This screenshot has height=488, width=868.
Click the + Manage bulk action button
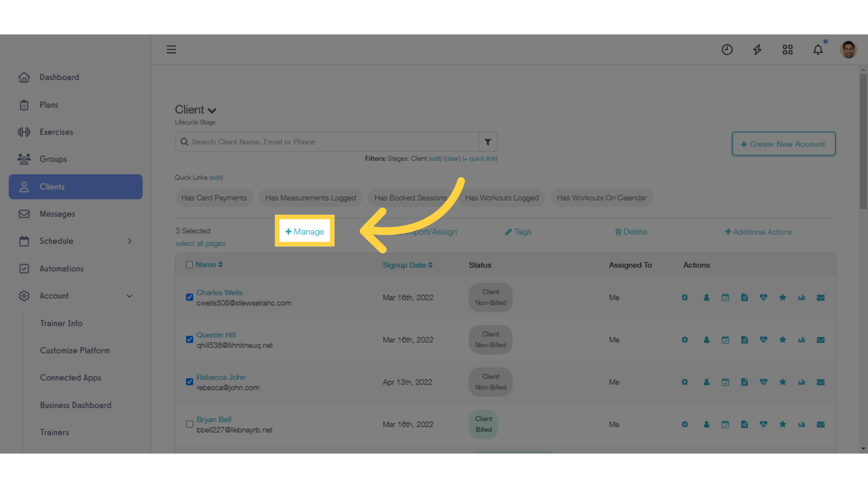pos(304,231)
